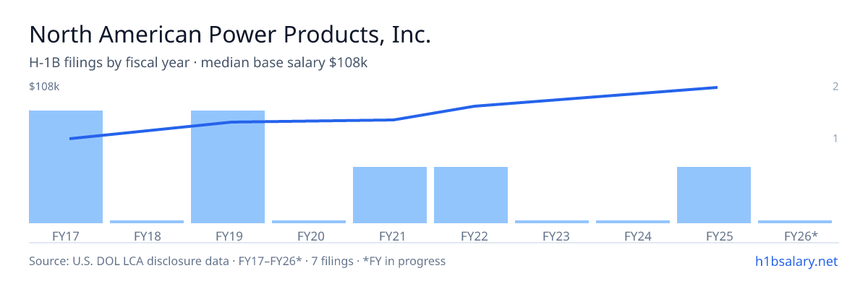Image resolution: width=868 pixels, height=289 pixels.
Task: Select the small FY23 bar
Action: [552, 222]
